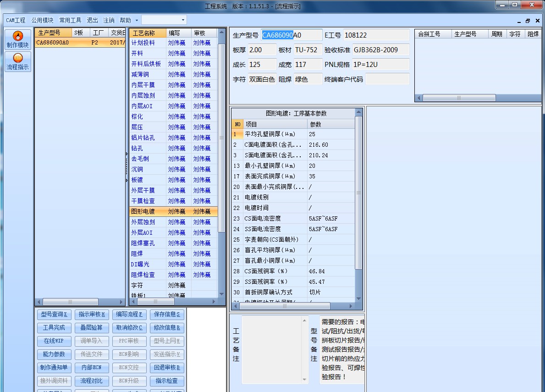The height and width of the screenshot is (392, 545).
Task: Open the empty combo box in the menu bar
Action: point(164,20)
